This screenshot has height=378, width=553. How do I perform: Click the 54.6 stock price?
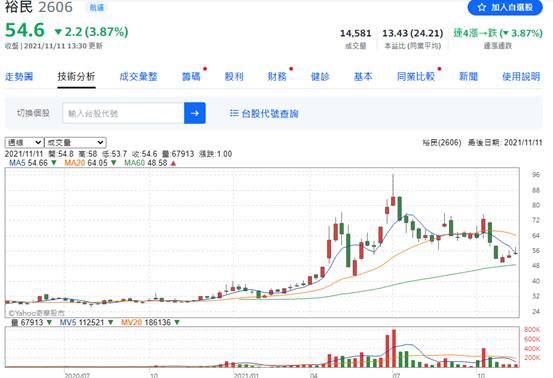[25, 30]
